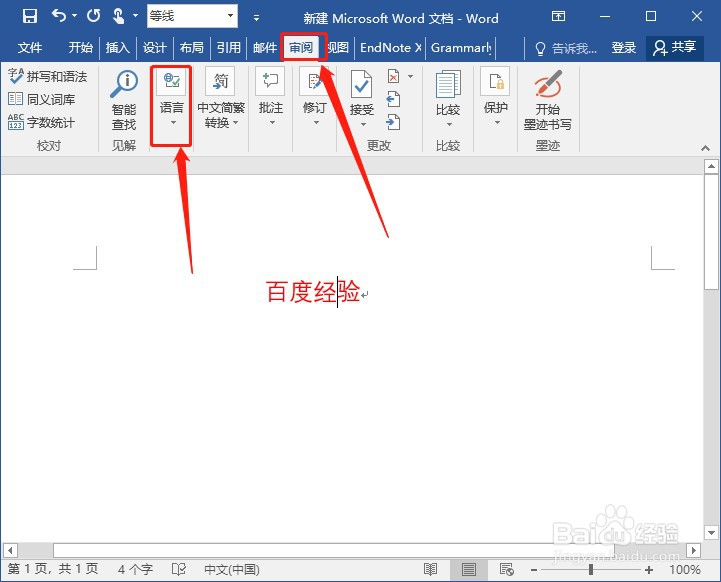Open the 文件 tab
Image resolution: width=721 pixels, height=582 pixels.
[30, 47]
